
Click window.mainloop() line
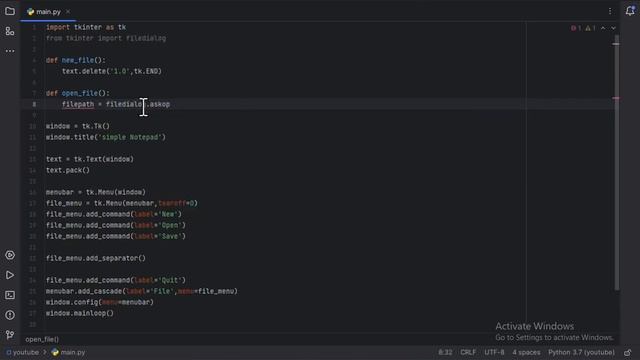coord(80,313)
